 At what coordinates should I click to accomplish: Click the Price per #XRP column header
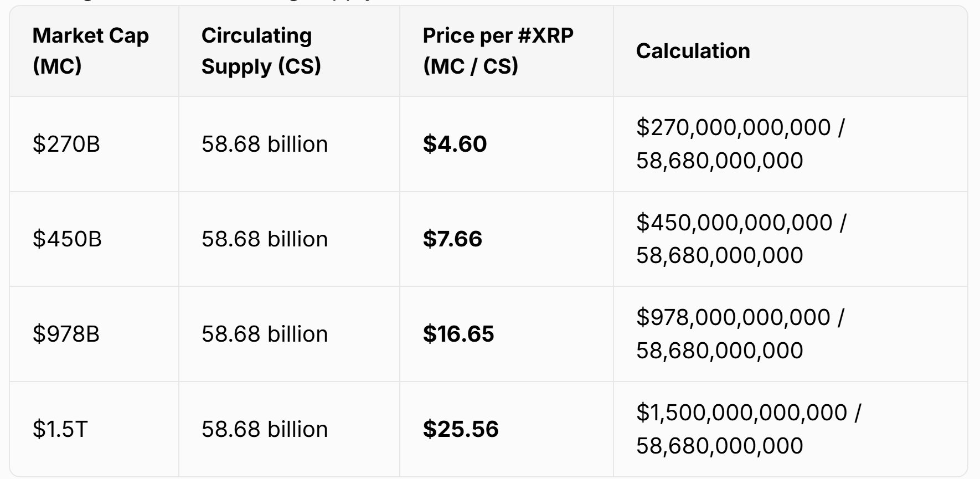pos(498,51)
